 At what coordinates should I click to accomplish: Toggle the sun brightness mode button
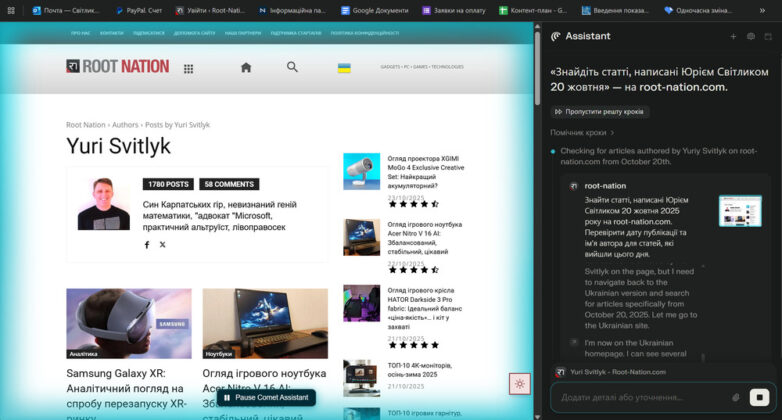[x=520, y=384]
